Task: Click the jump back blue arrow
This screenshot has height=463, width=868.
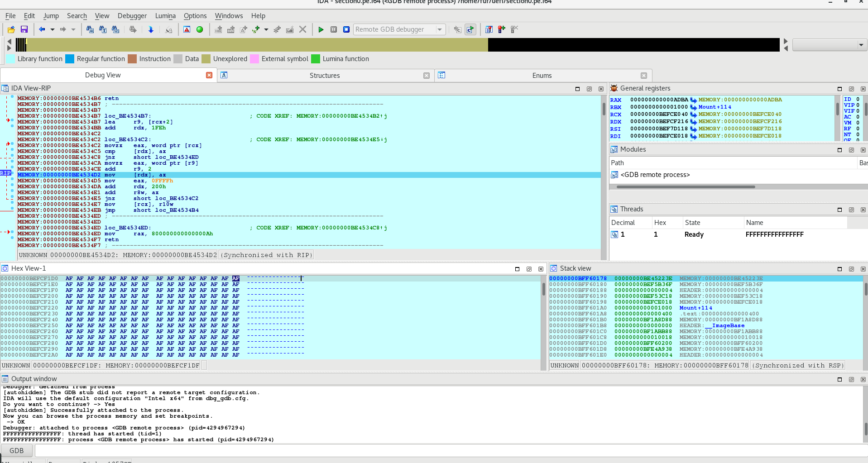Action: coord(42,29)
